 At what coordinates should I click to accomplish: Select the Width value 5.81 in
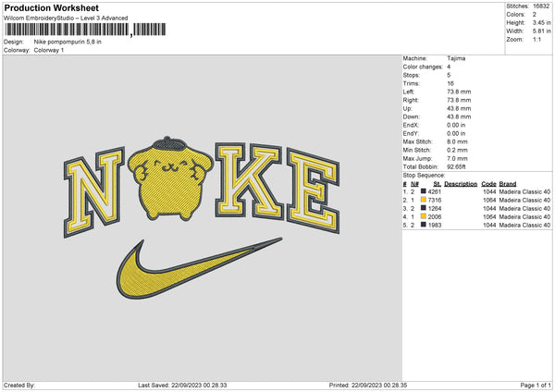pos(541,31)
